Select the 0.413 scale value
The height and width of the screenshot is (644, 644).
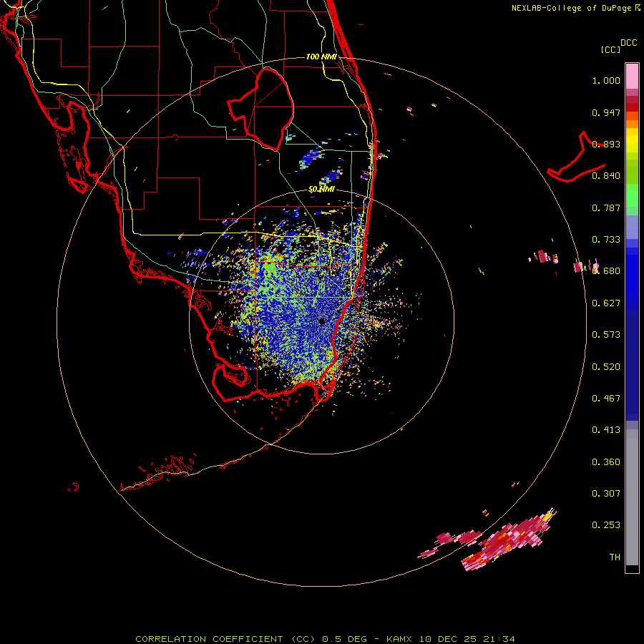coord(606,430)
